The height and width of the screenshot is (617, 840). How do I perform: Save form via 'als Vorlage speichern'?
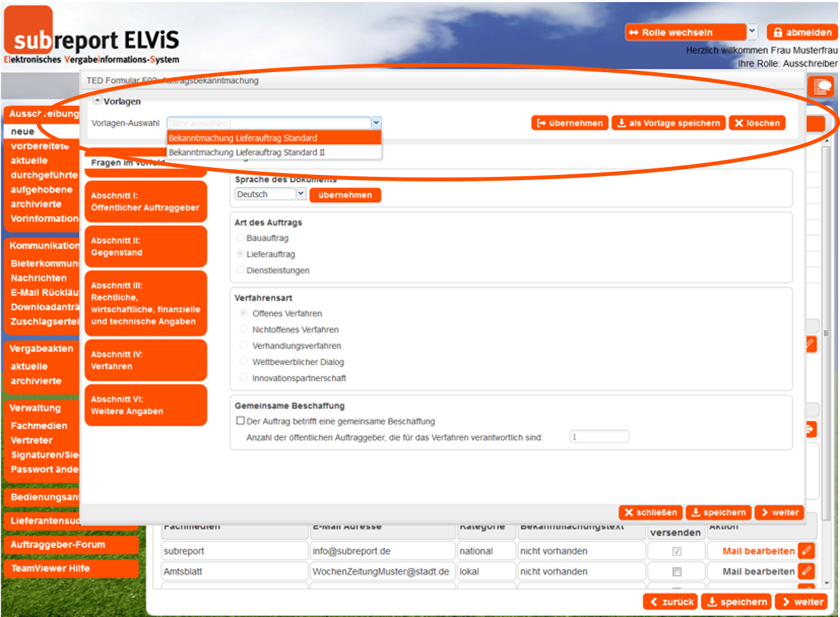coord(668,123)
